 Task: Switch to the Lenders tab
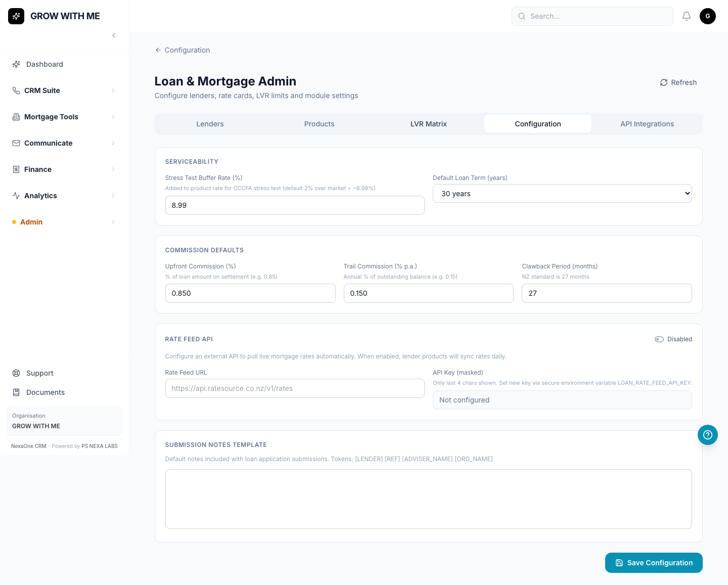(210, 124)
